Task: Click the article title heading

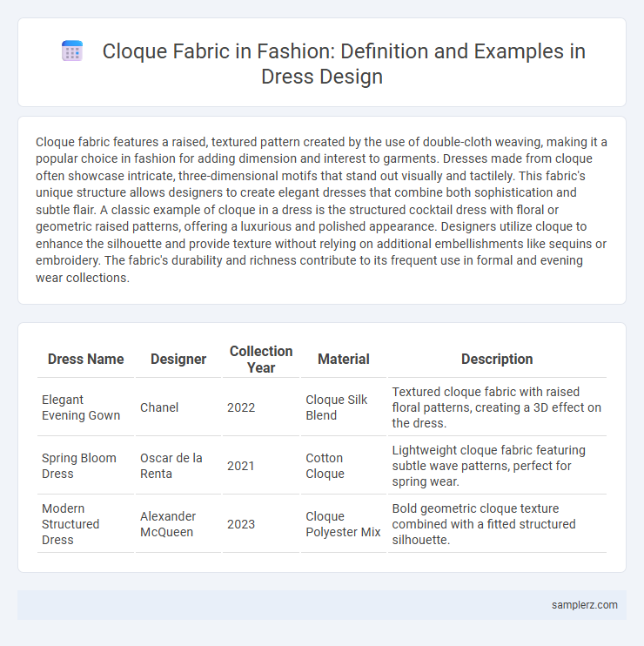Action: [x=344, y=64]
